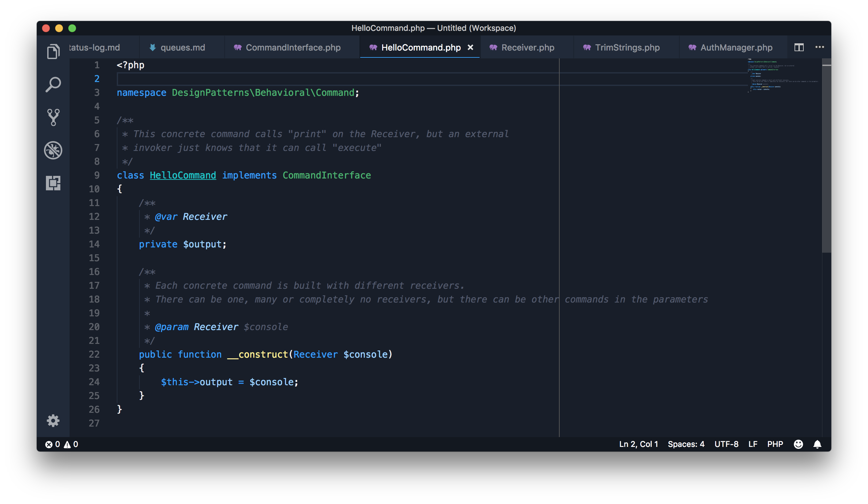Switch to the TrimStrings.php tab
868x504 pixels.
[627, 48]
